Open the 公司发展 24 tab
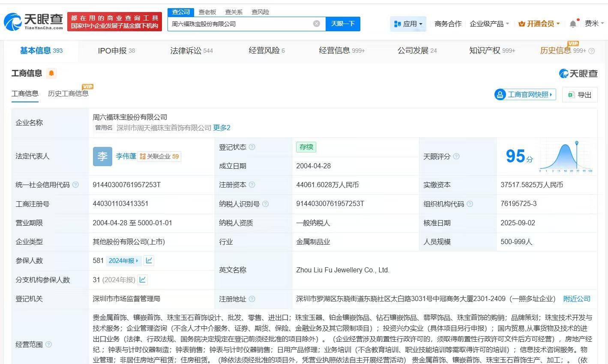 417,51
